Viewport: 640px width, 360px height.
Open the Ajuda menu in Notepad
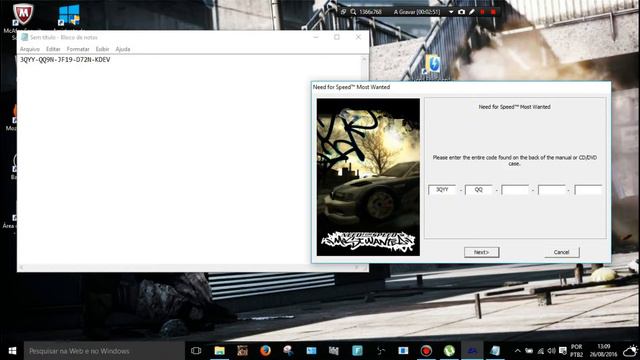coord(123,49)
